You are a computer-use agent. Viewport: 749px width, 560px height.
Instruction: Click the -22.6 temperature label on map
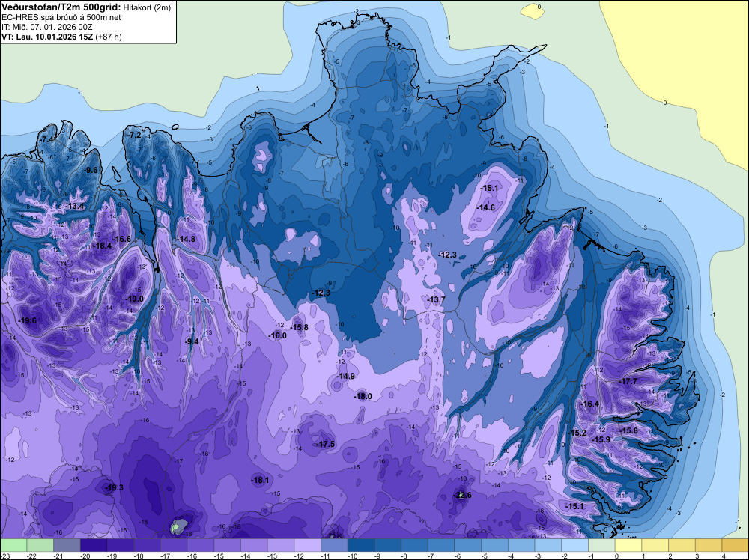pyautogui.click(x=462, y=495)
